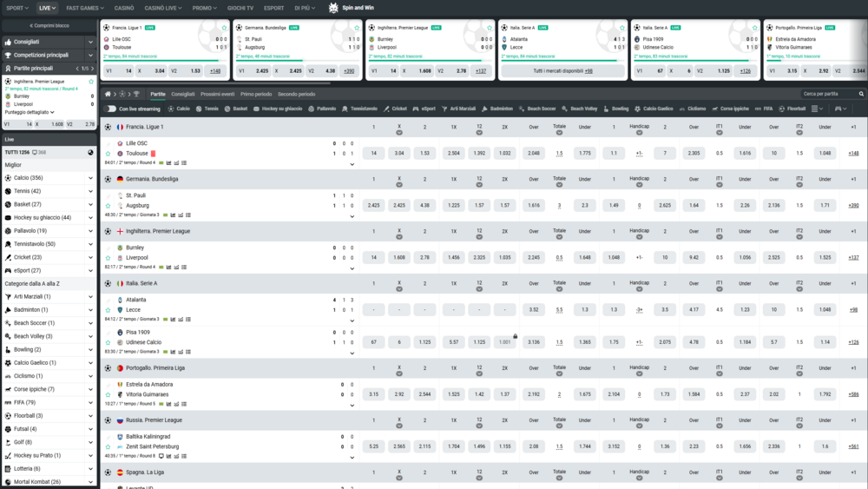The width and height of the screenshot is (868, 489).
Task: Select Ciclismo sport filter
Action: coord(692,109)
